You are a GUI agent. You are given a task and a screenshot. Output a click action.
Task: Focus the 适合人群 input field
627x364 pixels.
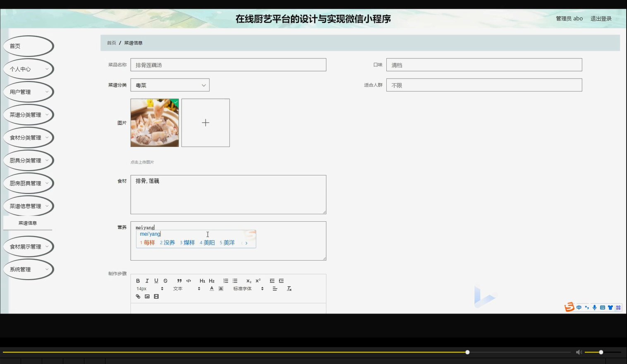(x=484, y=85)
